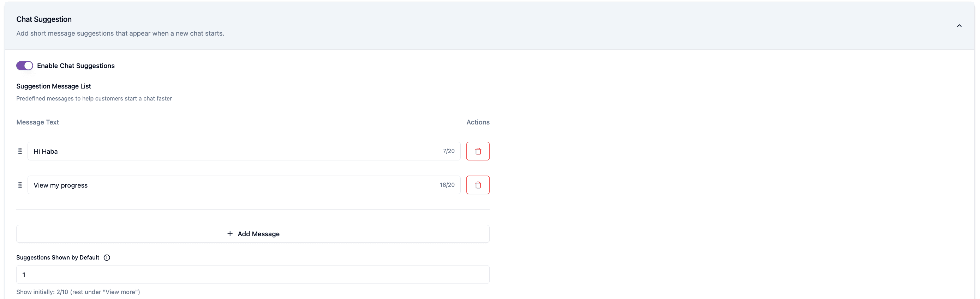
Task: Click the 'Message Text' column header
Action: [38, 122]
